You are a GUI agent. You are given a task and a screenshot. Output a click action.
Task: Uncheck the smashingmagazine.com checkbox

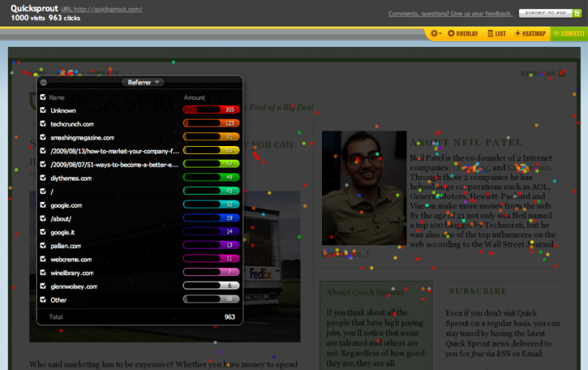[43, 137]
